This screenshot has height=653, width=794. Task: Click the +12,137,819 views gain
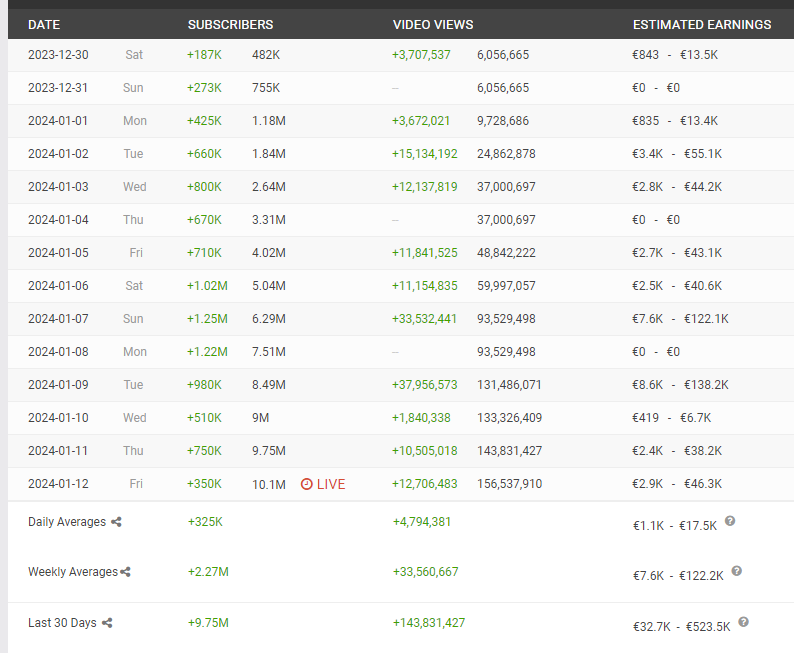click(x=424, y=186)
